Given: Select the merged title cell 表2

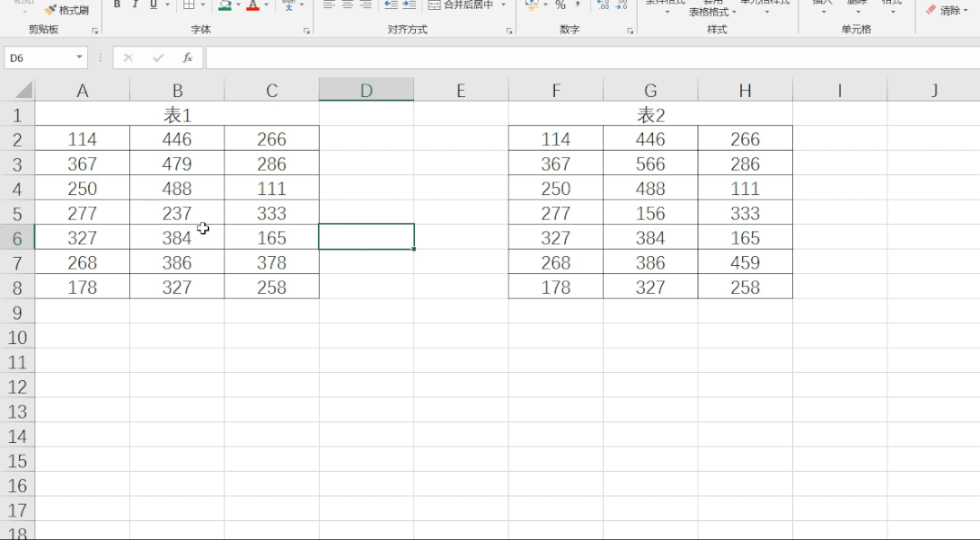Looking at the screenshot, I should pos(650,114).
